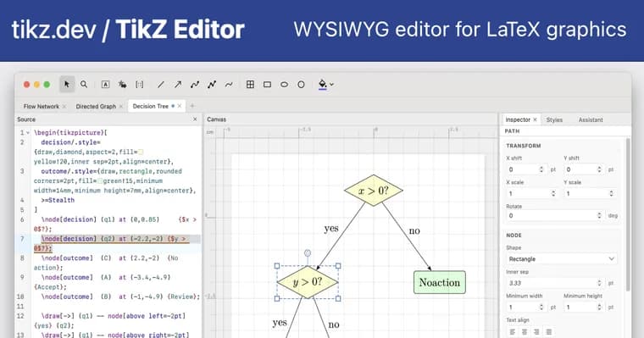Select the circle shape tool
This screenshot has width=644, height=338.
(301, 84)
